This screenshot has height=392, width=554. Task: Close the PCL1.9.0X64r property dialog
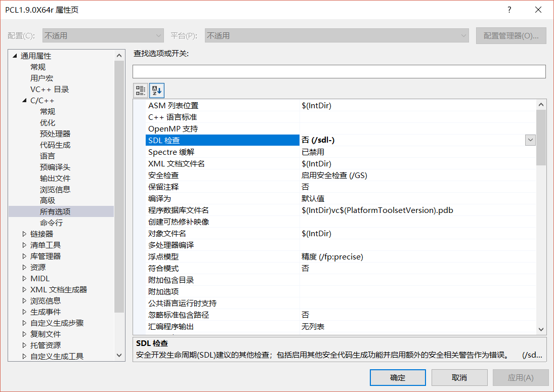pos(538,10)
